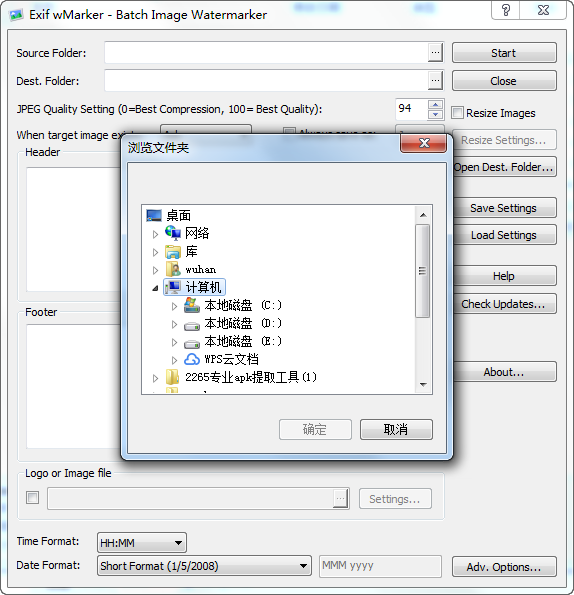
Task: Enable the Resize Images checkbox
Action: click(x=458, y=113)
